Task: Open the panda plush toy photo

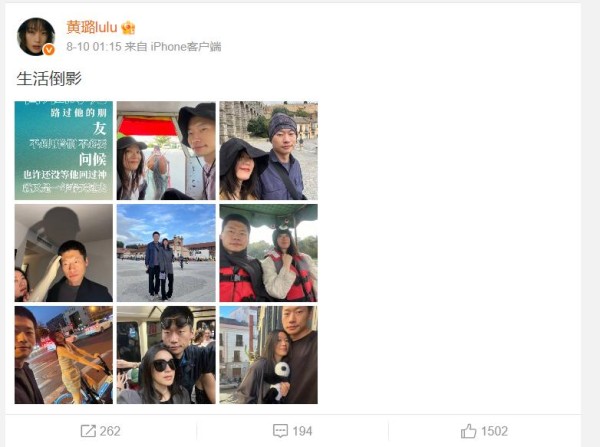Action: pos(269,355)
